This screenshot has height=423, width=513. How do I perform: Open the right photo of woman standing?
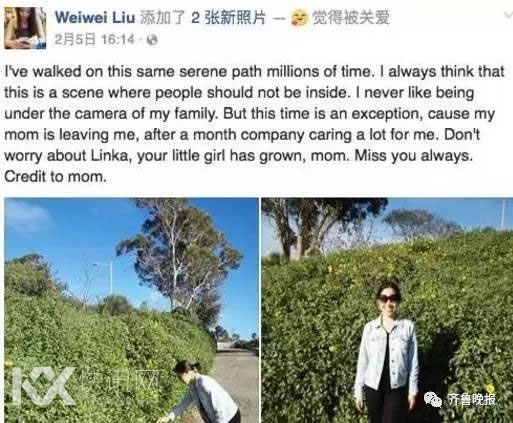[x=387, y=310]
